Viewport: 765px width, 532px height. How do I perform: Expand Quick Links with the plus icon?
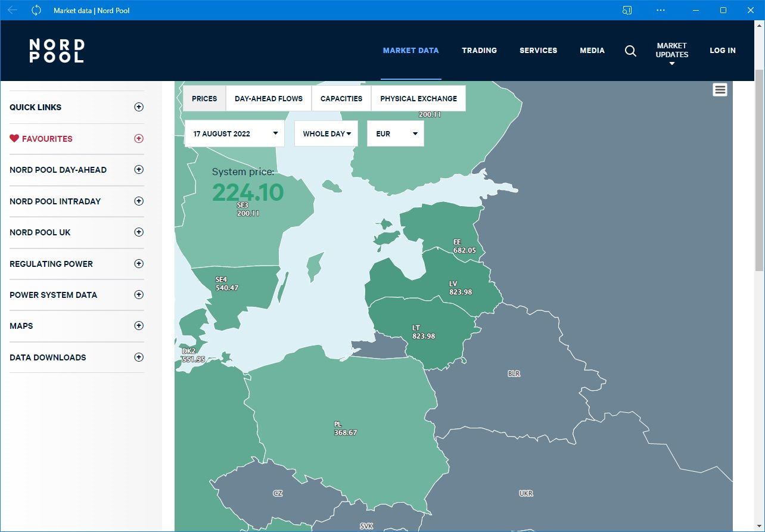139,107
